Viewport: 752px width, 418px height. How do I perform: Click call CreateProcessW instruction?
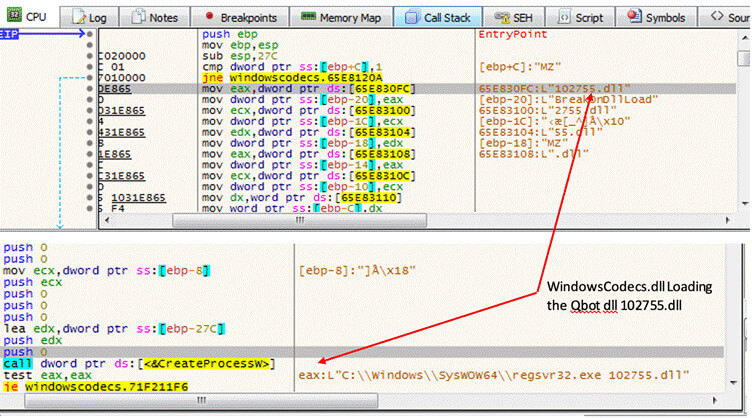click(x=139, y=364)
